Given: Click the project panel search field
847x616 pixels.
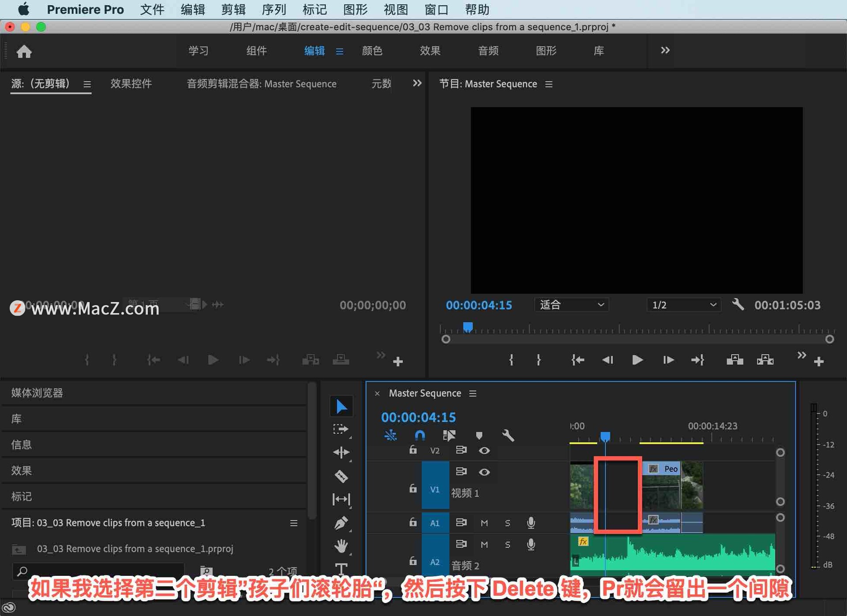Looking at the screenshot, I should click(97, 571).
